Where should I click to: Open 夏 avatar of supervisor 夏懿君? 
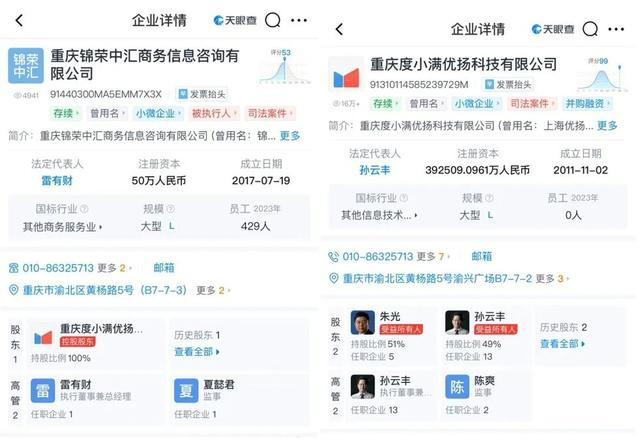click(186, 391)
